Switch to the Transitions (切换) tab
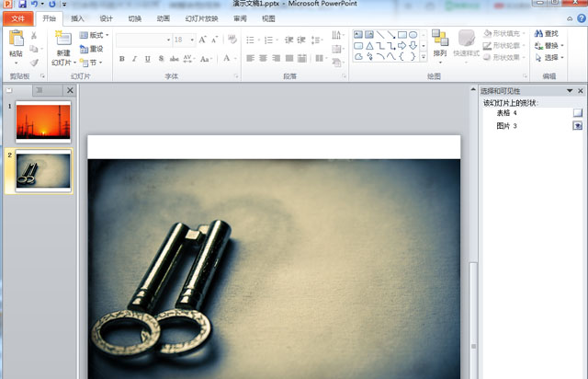 click(135, 18)
